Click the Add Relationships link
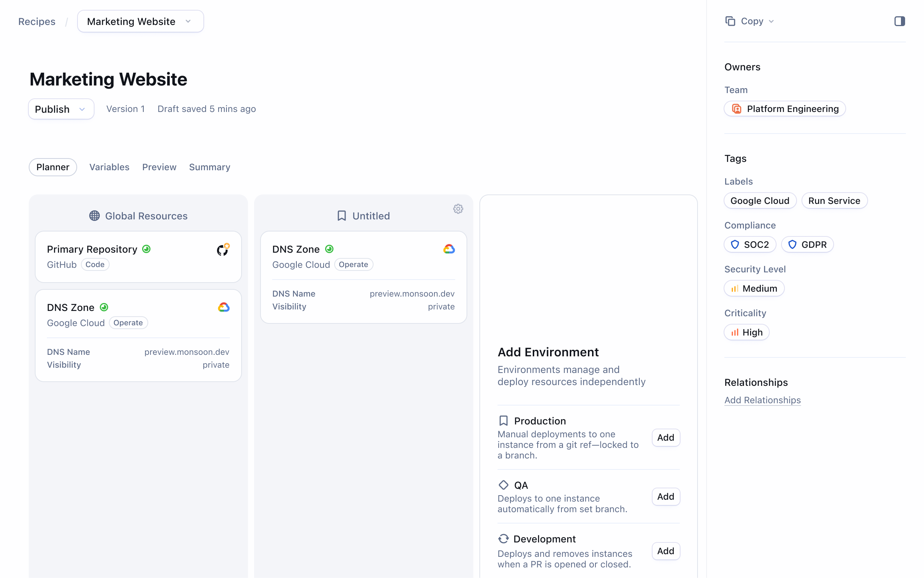This screenshot has width=924, height=578. pyautogui.click(x=762, y=400)
